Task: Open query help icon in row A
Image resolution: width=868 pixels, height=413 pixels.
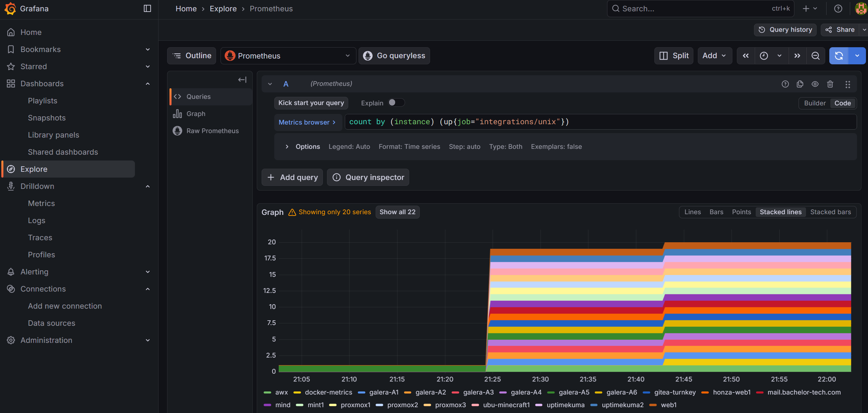Action: point(785,84)
